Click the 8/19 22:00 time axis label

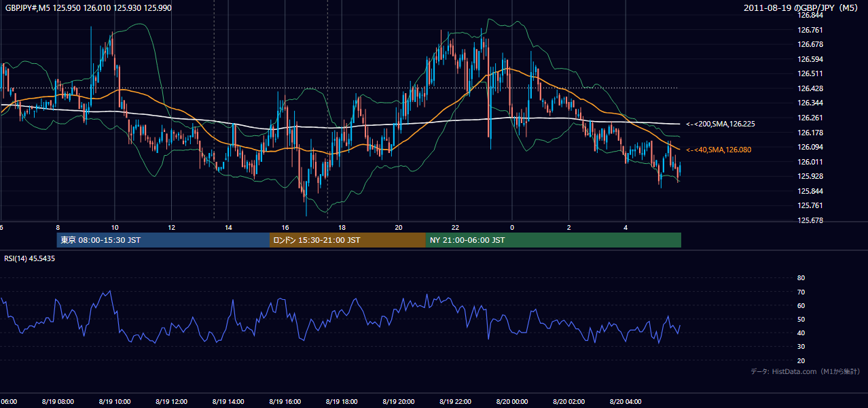pyautogui.click(x=455, y=402)
